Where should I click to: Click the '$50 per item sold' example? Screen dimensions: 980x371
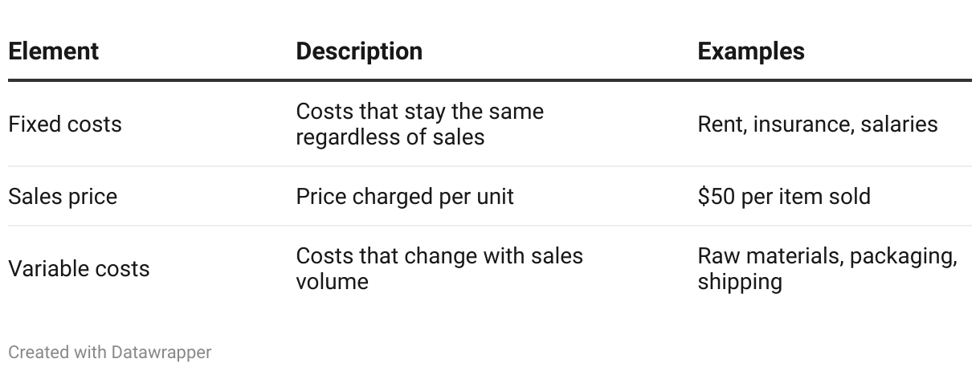click(784, 197)
